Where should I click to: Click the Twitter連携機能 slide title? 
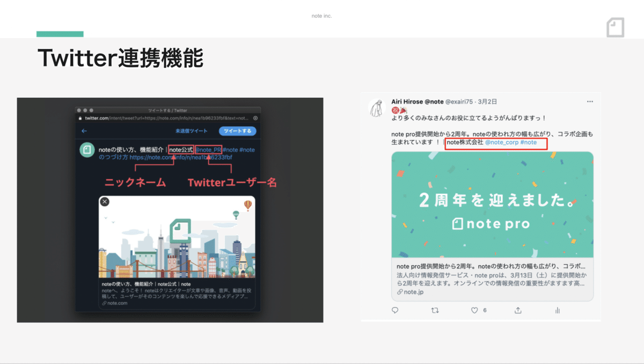pyautogui.click(x=121, y=57)
